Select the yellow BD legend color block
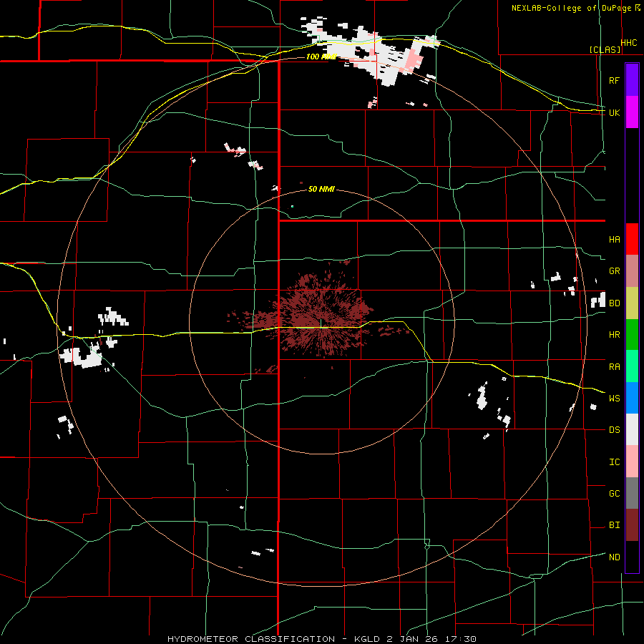This screenshot has height=644, width=644. [632, 303]
